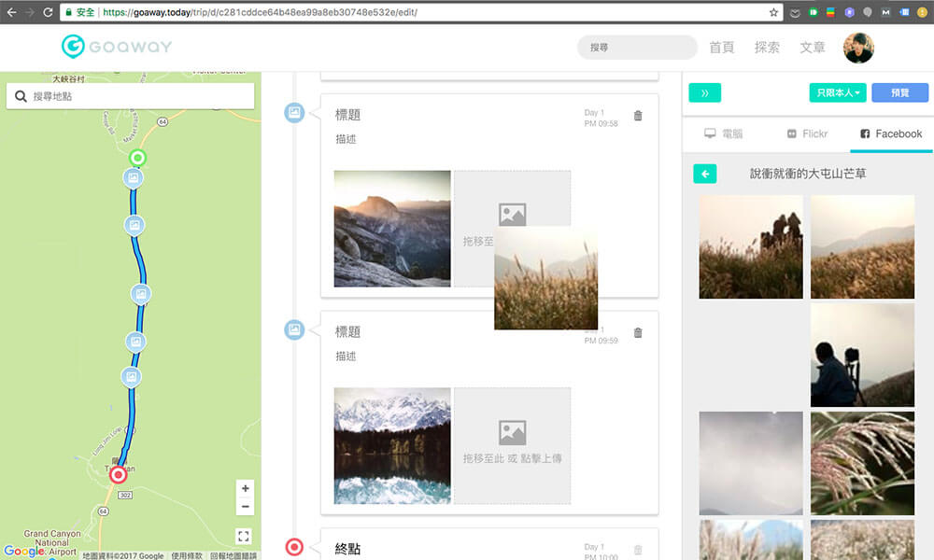Click the 搜尋 search field in the header
The image size is (934, 560).
pyautogui.click(x=636, y=47)
